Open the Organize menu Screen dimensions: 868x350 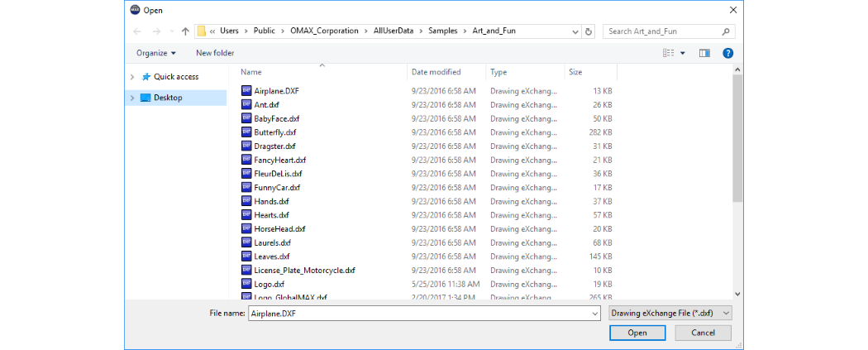point(156,53)
